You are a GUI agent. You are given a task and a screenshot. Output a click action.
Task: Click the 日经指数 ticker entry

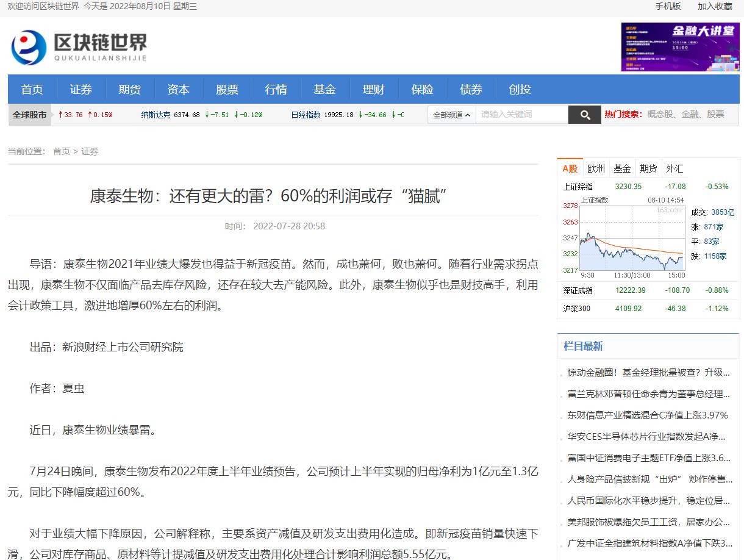[x=347, y=115]
